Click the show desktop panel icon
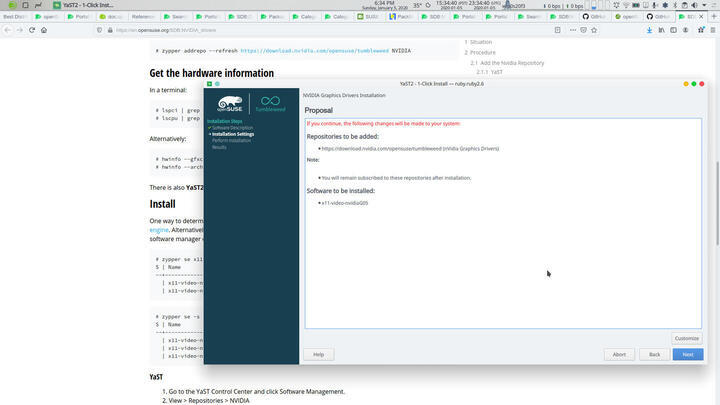 [x=25, y=5]
